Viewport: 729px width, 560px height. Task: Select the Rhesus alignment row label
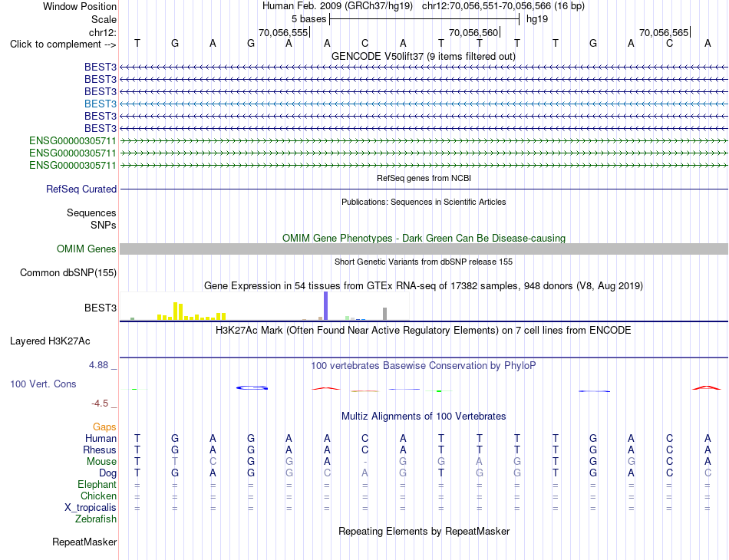point(100,450)
